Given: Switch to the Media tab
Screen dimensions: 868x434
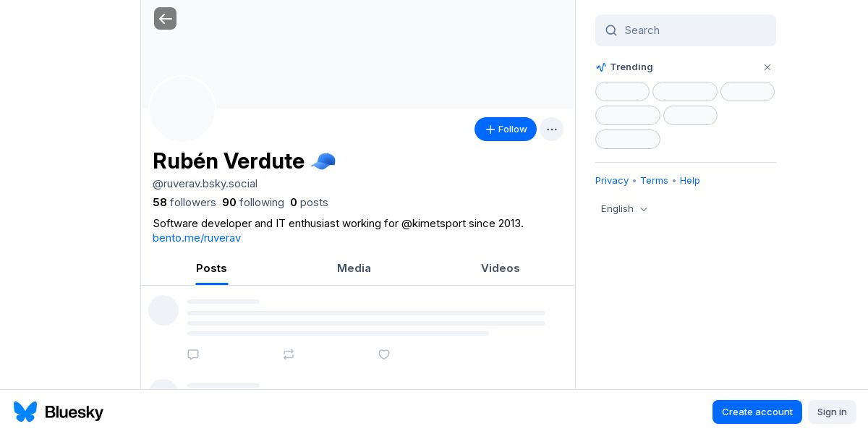Looking at the screenshot, I should point(354,268).
